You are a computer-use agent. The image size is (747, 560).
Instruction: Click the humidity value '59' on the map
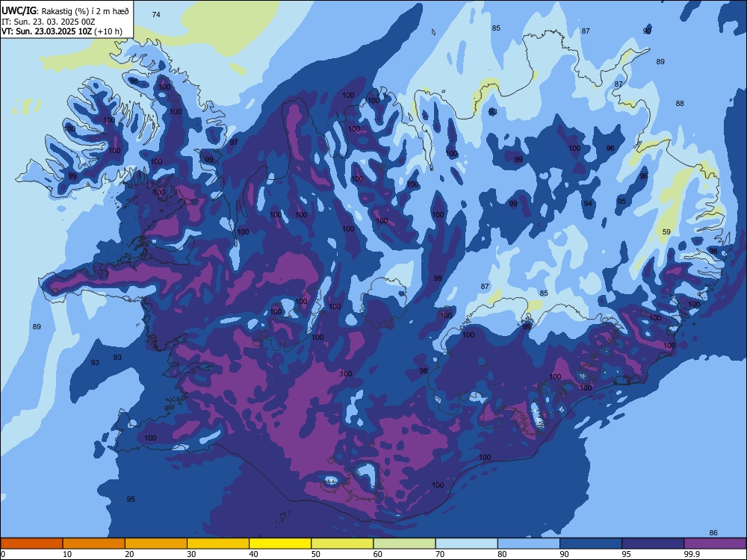(666, 232)
